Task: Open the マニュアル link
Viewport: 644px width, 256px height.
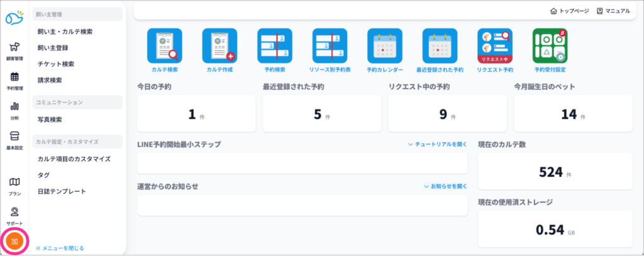Action: pyautogui.click(x=613, y=11)
